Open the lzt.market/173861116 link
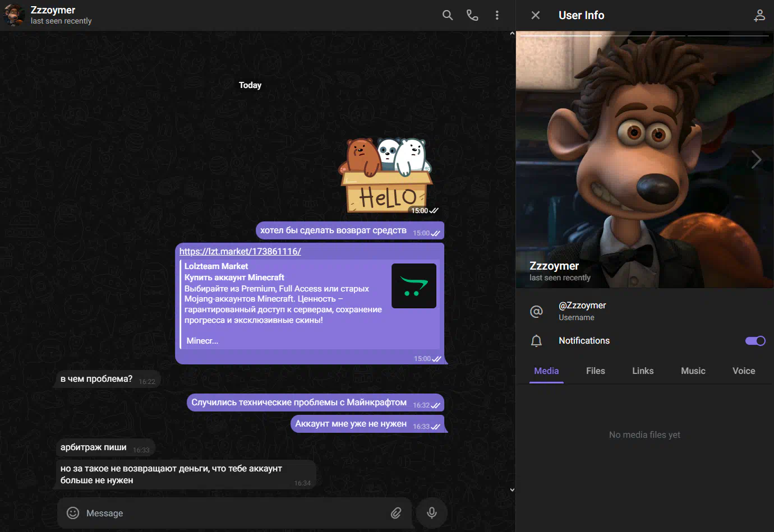 coord(240,251)
